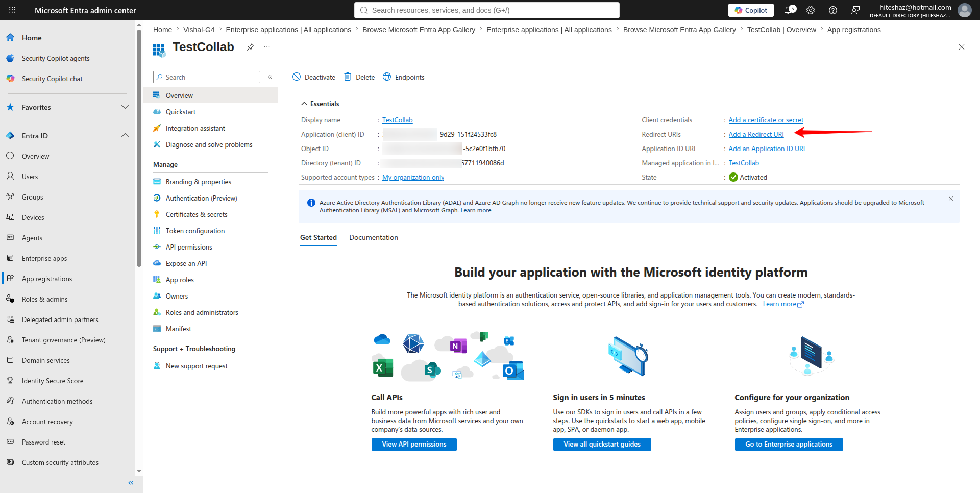
Task: Open the Managed application TestCollab link
Action: [x=744, y=163]
